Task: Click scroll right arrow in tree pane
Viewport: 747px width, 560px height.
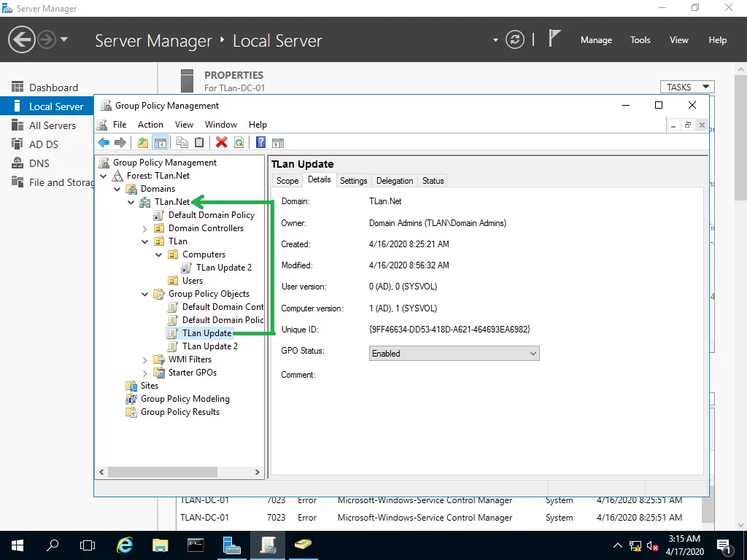Action: tap(258, 472)
